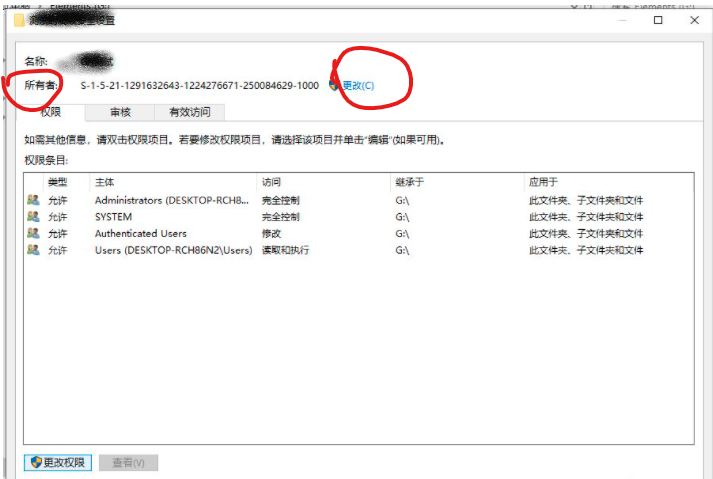Image resolution: width=713 pixels, height=479 pixels.
Task: Click applied-to text in the Users row
Action: [x=586, y=250]
